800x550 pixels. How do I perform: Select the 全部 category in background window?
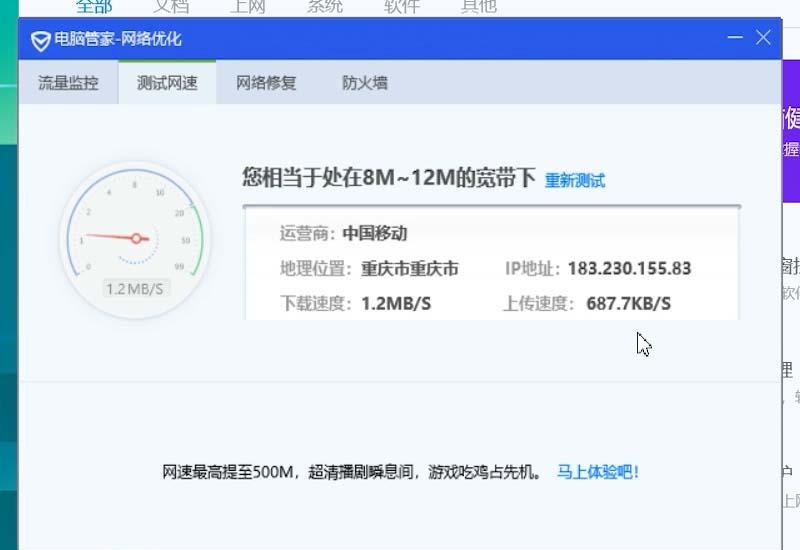pyautogui.click(x=94, y=6)
